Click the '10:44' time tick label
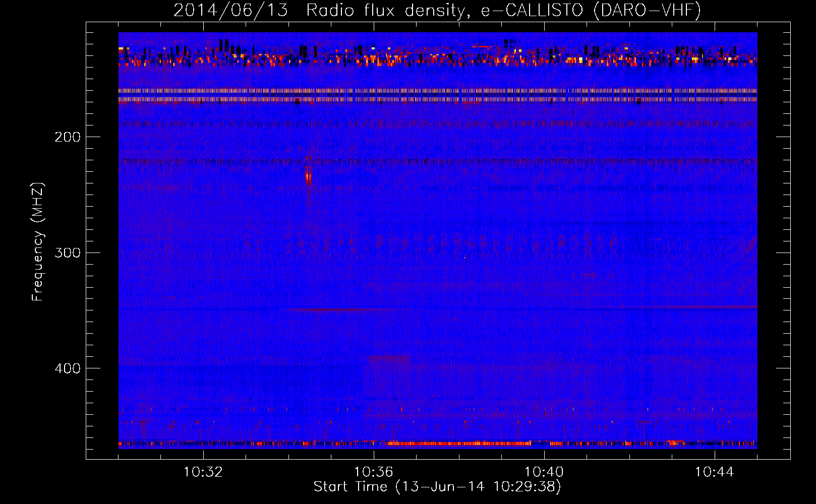This screenshot has width=816, height=504. pyautogui.click(x=714, y=472)
